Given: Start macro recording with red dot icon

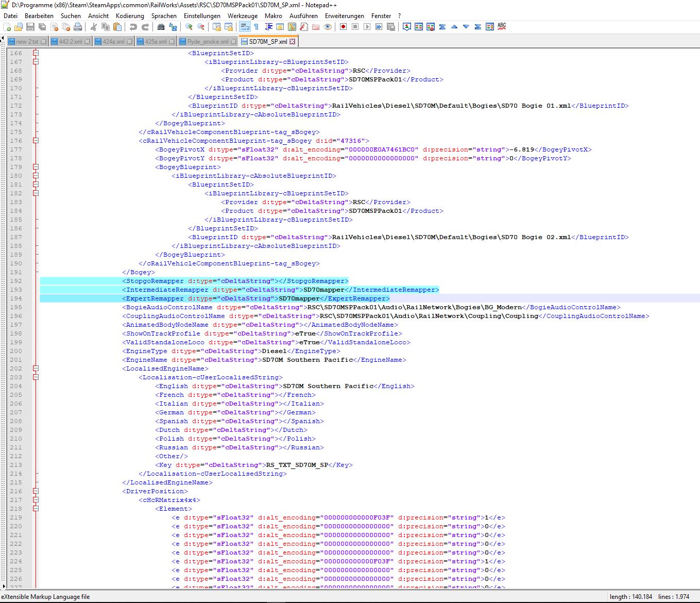Looking at the screenshot, I should (343, 27).
